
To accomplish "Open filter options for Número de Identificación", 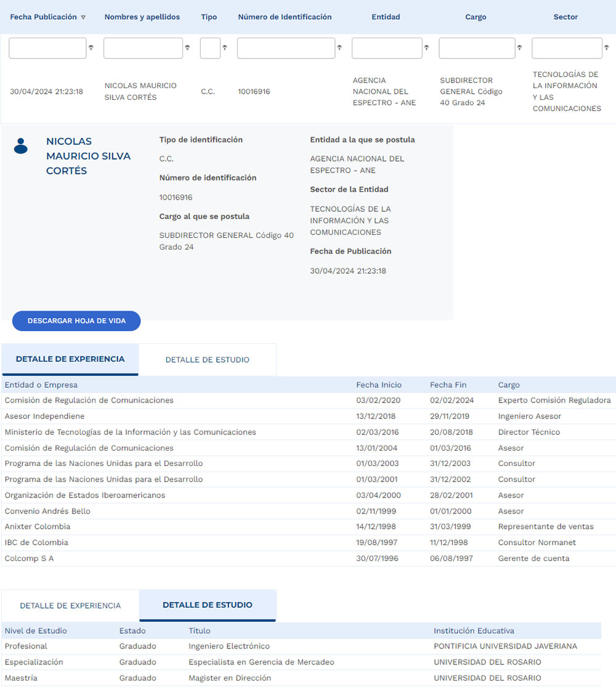I will point(339,48).
